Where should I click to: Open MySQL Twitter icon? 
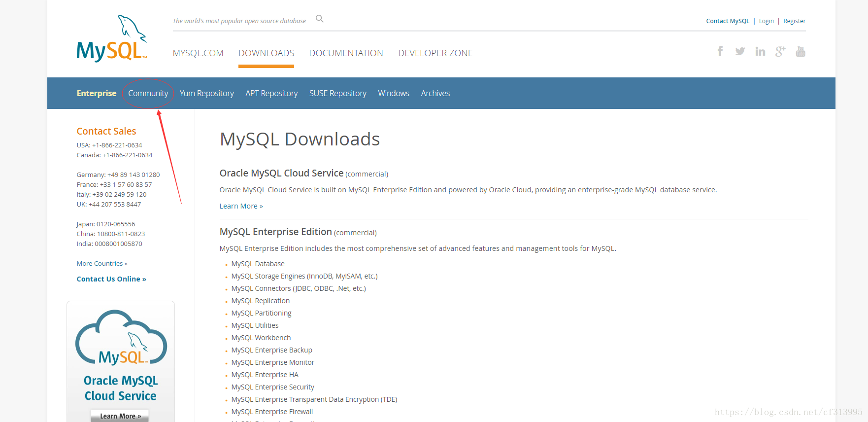[740, 51]
